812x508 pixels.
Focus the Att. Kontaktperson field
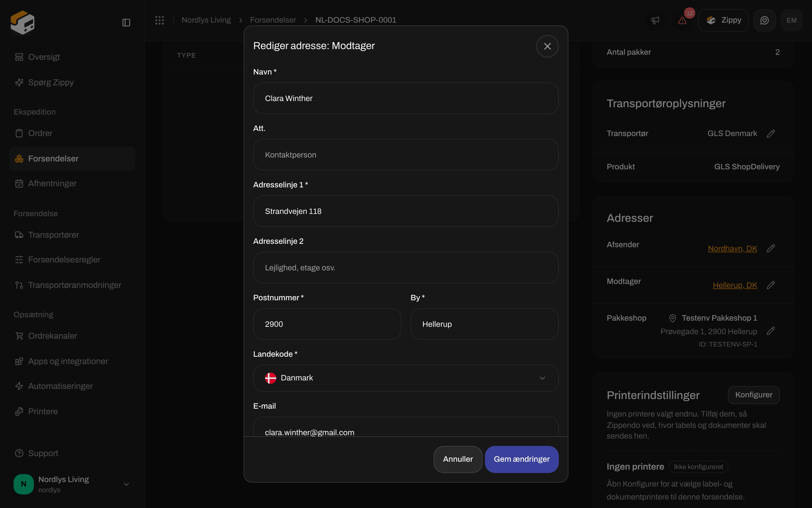click(406, 155)
